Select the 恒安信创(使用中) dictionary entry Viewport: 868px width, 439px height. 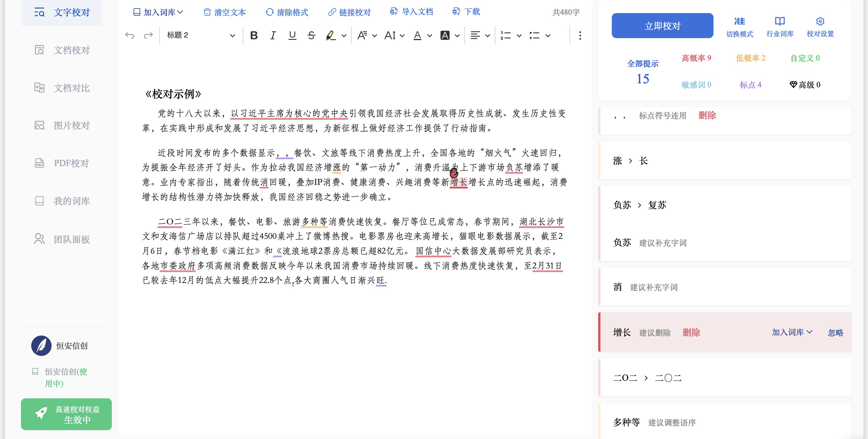(x=60, y=378)
